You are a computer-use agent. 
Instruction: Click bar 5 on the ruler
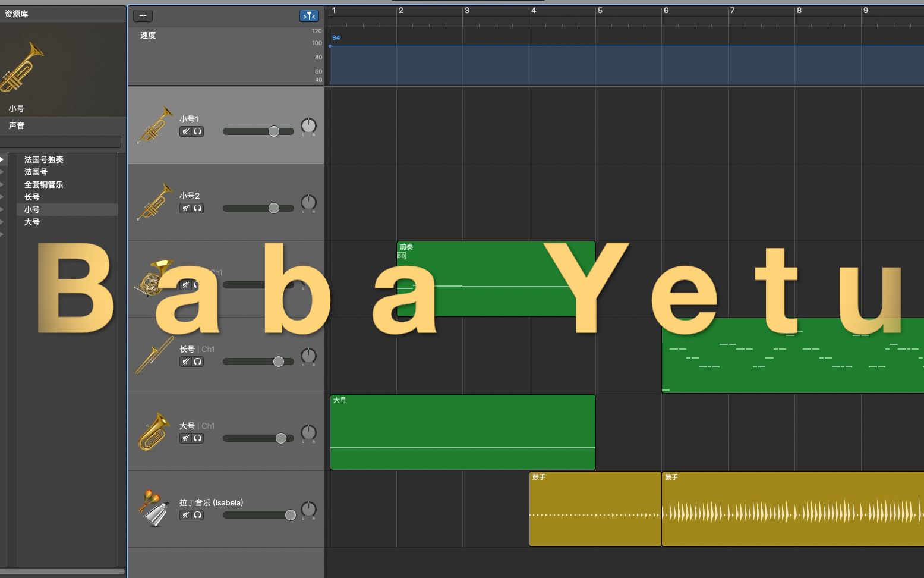tap(600, 10)
